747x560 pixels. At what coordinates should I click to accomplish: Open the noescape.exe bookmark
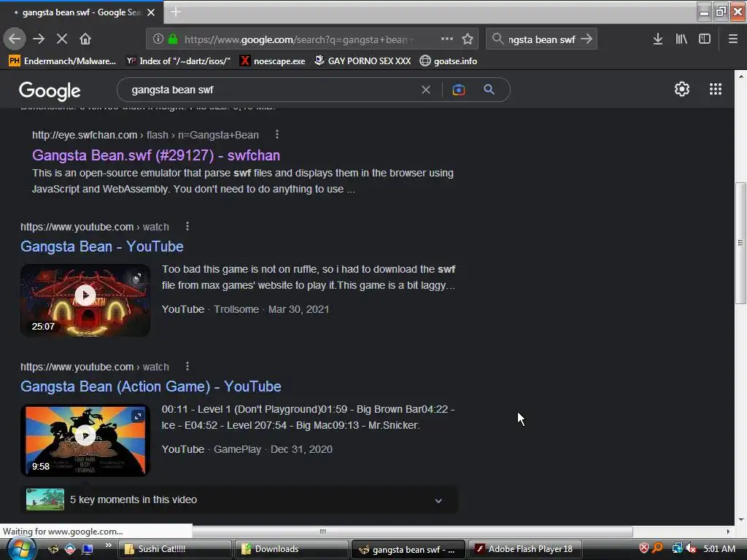[x=273, y=61]
